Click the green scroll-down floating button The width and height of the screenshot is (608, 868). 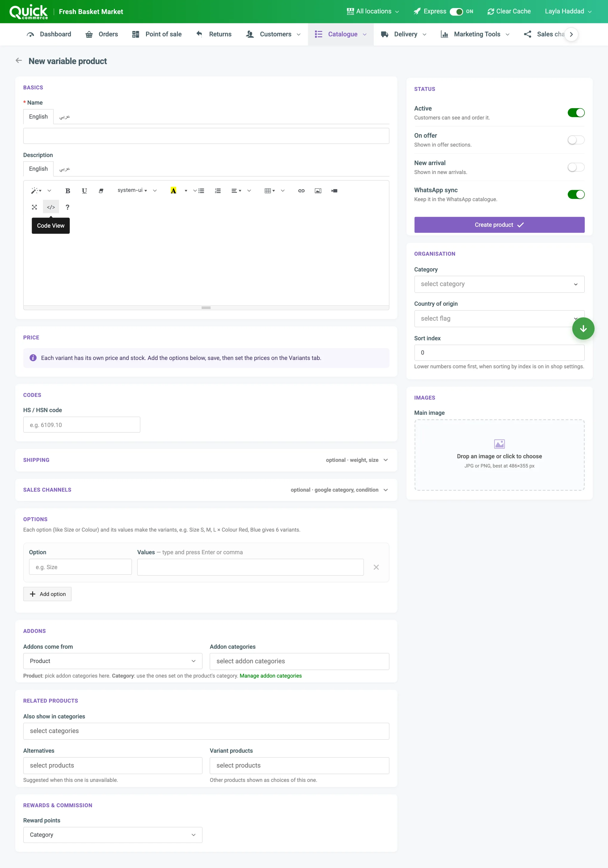point(583,329)
